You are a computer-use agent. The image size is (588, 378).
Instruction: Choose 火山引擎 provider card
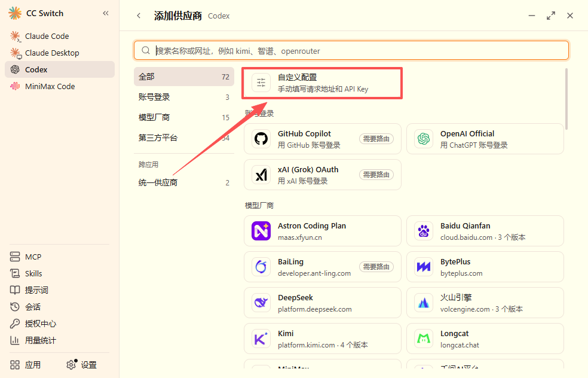click(485, 303)
